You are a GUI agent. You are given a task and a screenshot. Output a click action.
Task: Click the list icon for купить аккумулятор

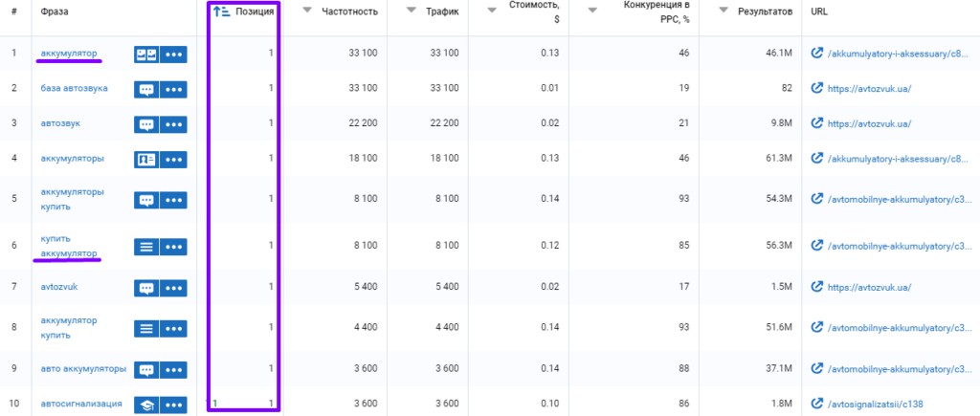coord(146,246)
